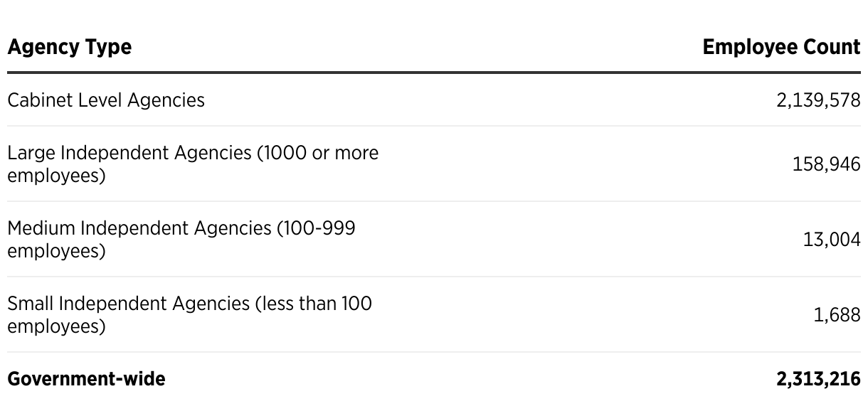868x411 pixels.
Task: Select the Cabinet Level Agencies row label
Action: 106,100
